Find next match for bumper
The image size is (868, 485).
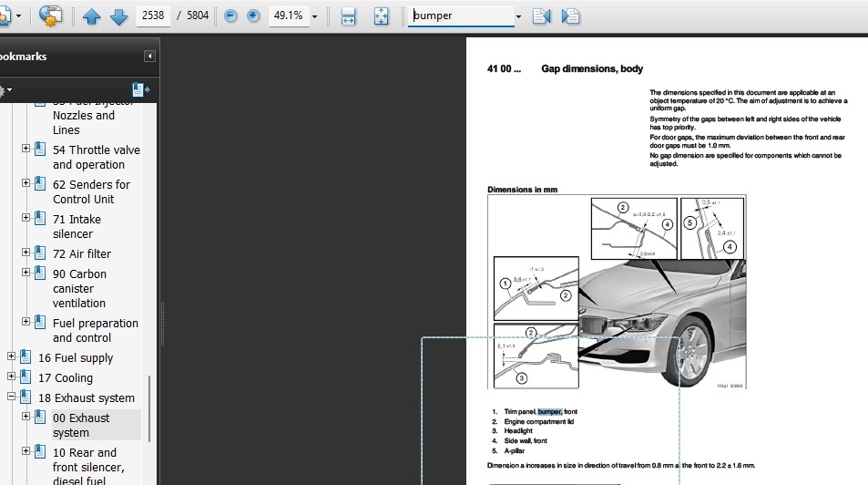pos(571,16)
